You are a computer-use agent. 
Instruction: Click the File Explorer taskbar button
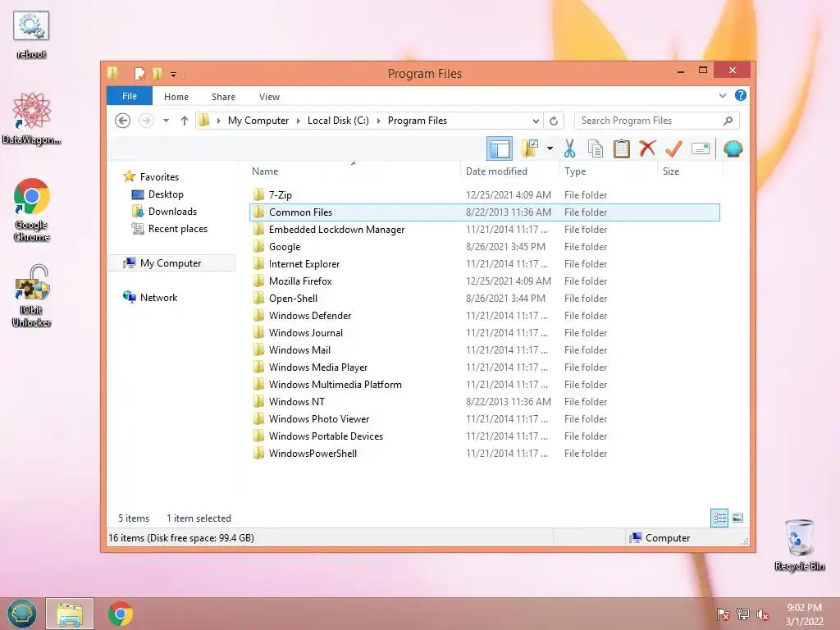coord(70,614)
